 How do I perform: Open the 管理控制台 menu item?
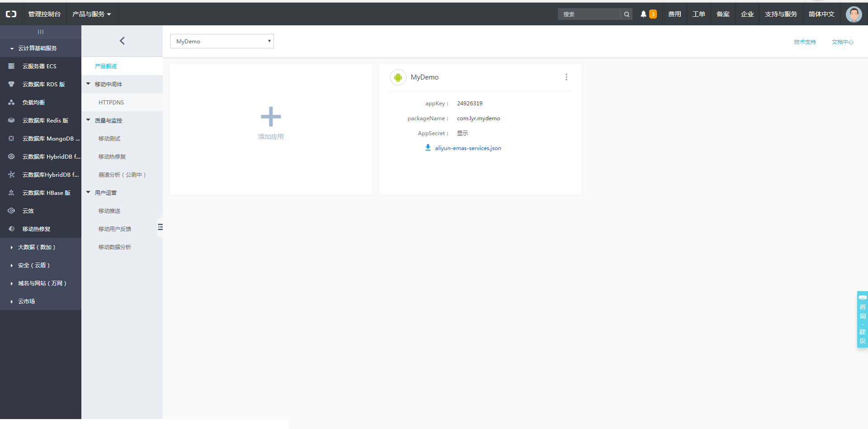44,14
